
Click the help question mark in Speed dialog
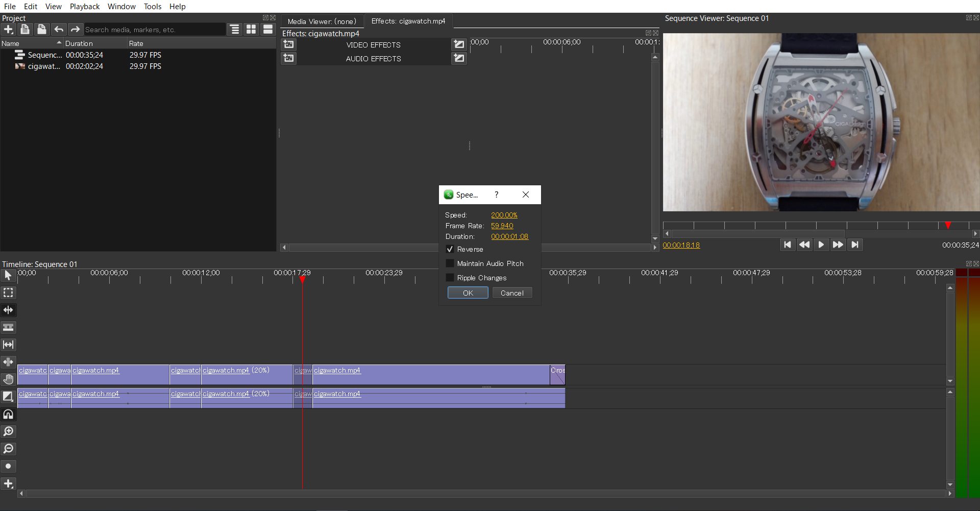pos(496,194)
